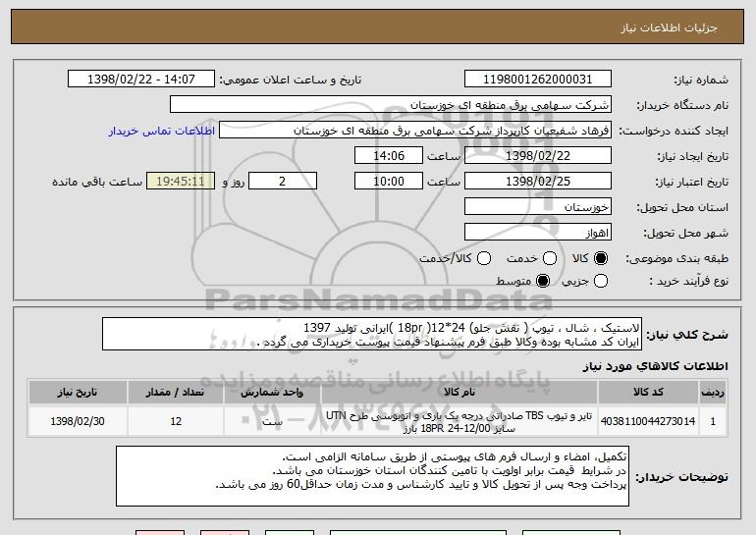Click the delivery province field خوزستان
The height and width of the screenshot is (535, 756).
coord(538,207)
